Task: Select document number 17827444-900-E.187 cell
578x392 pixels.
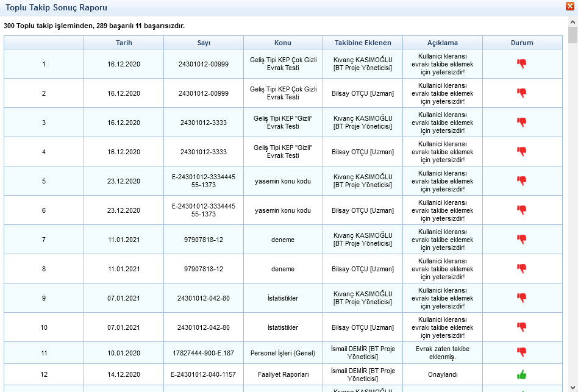Action: 204,353
